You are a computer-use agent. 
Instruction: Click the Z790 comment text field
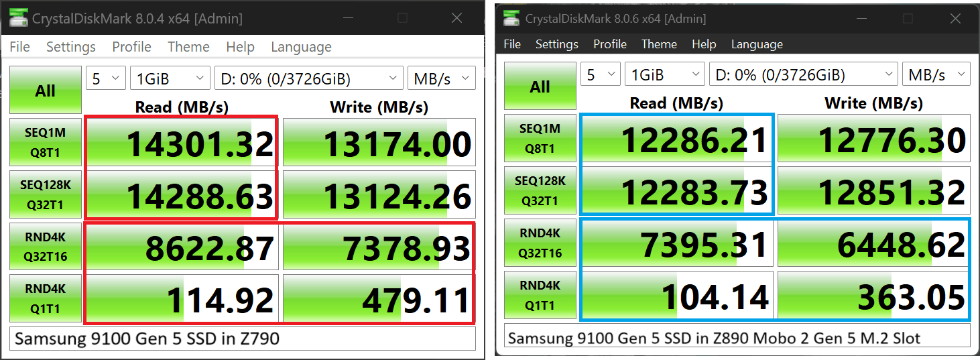243,339
